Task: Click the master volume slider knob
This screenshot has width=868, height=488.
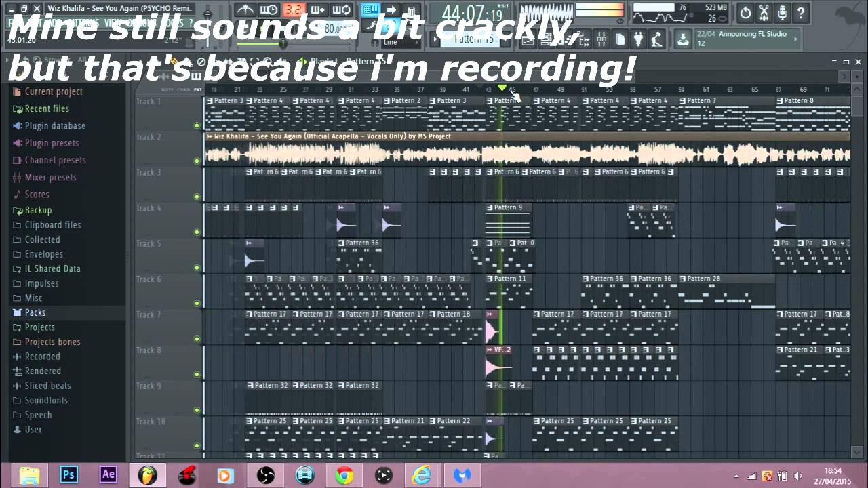Action: tap(208, 12)
